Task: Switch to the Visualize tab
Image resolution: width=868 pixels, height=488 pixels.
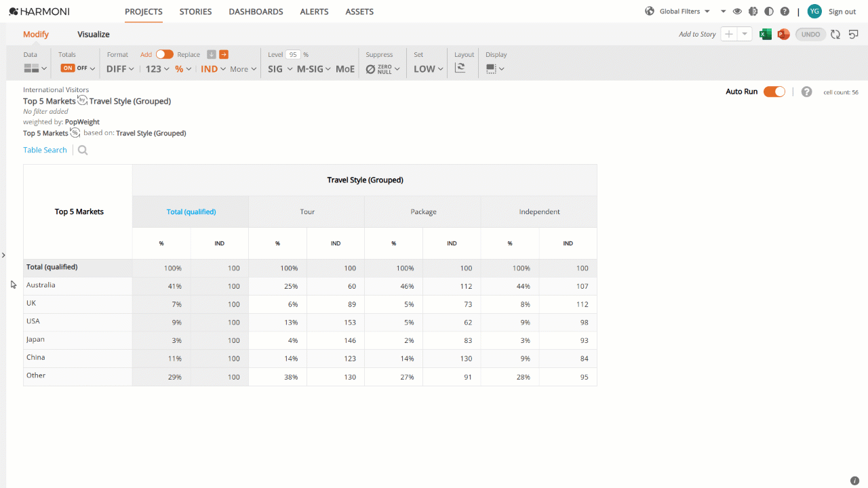Action: coord(94,35)
